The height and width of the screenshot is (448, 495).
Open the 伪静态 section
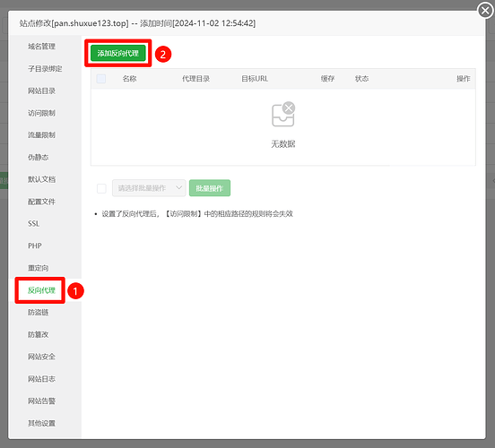(39, 157)
